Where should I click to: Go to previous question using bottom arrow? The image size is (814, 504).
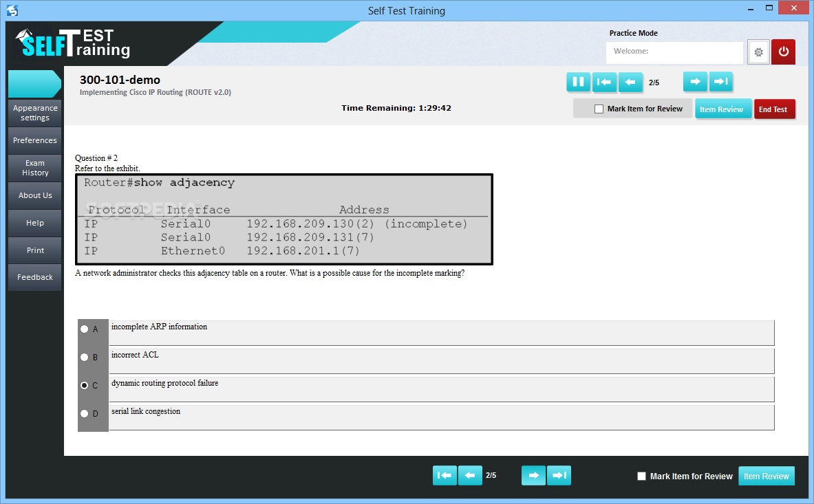pos(470,476)
